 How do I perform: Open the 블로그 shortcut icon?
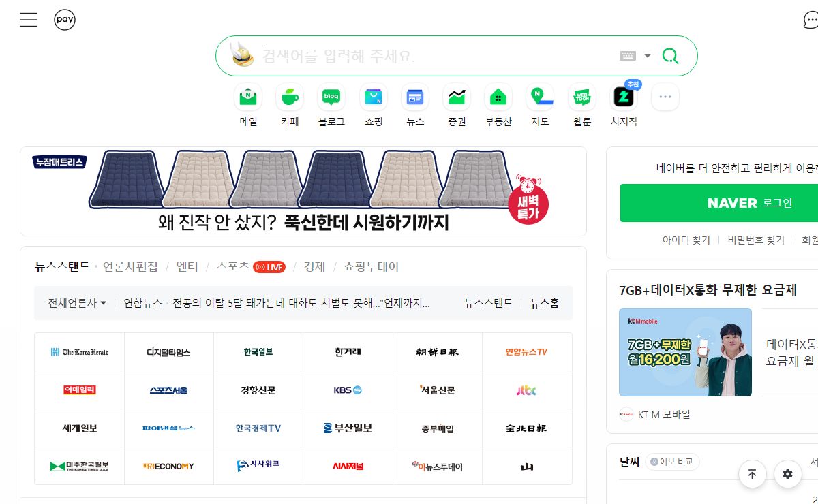pyautogui.click(x=331, y=97)
